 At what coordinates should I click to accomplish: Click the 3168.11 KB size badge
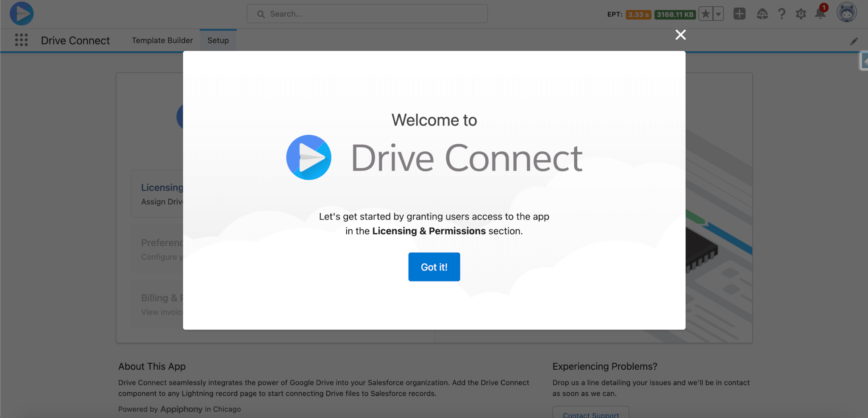tap(675, 14)
